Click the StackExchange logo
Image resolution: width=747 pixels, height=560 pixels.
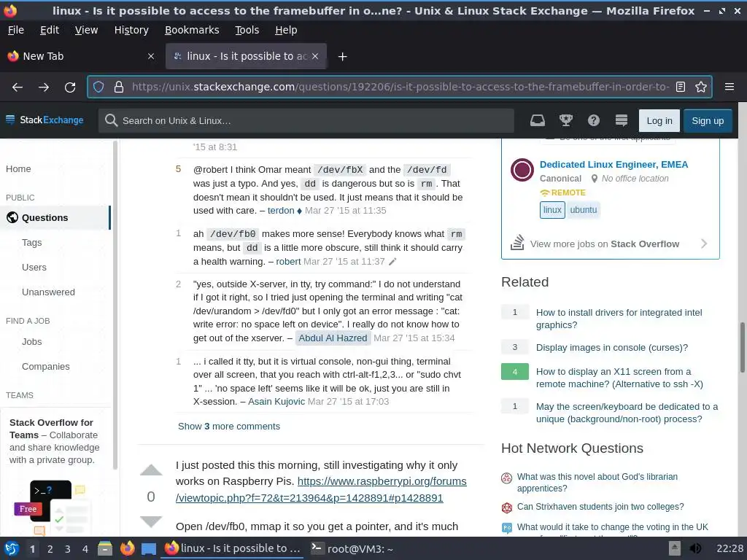(44, 120)
